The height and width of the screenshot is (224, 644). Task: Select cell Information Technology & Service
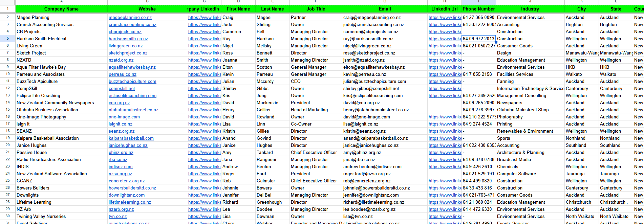[530, 89]
